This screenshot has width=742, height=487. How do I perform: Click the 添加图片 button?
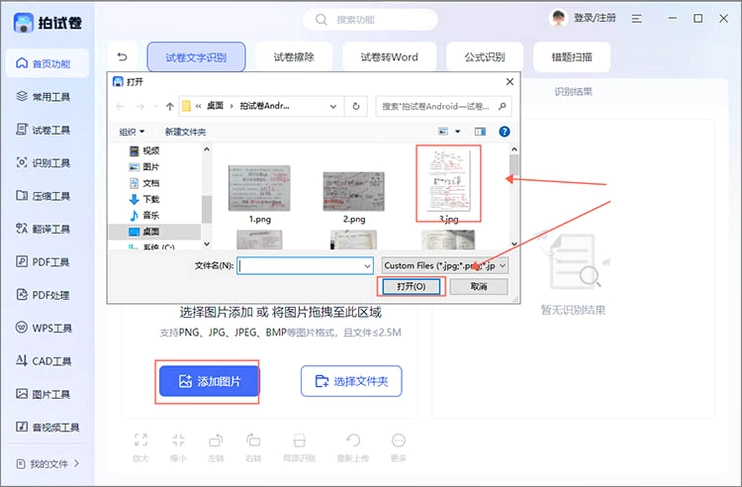click(x=209, y=381)
